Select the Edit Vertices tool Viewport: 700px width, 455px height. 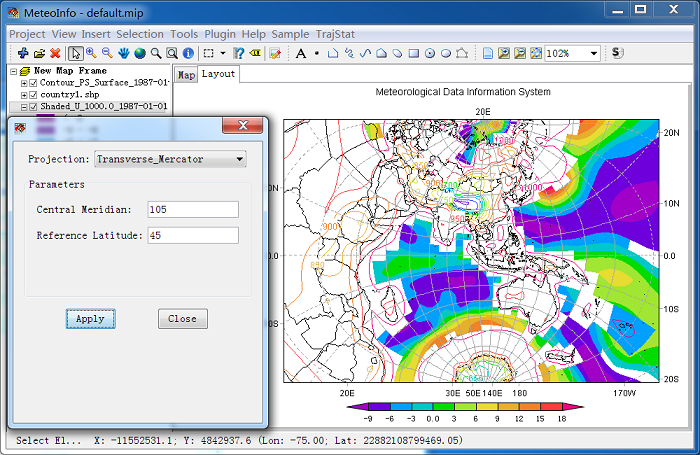click(462, 54)
